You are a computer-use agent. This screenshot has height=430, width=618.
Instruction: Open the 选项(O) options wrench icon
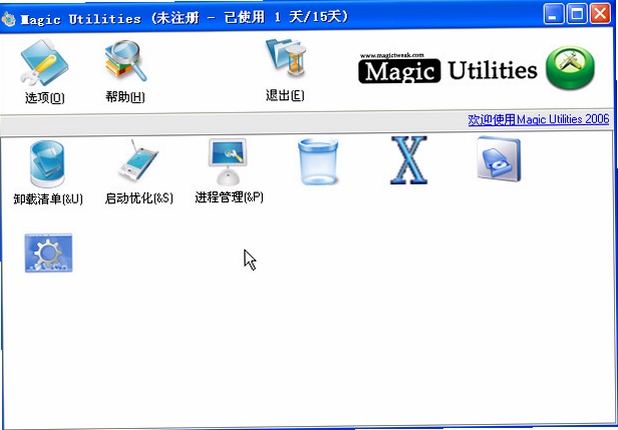click(44, 62)
